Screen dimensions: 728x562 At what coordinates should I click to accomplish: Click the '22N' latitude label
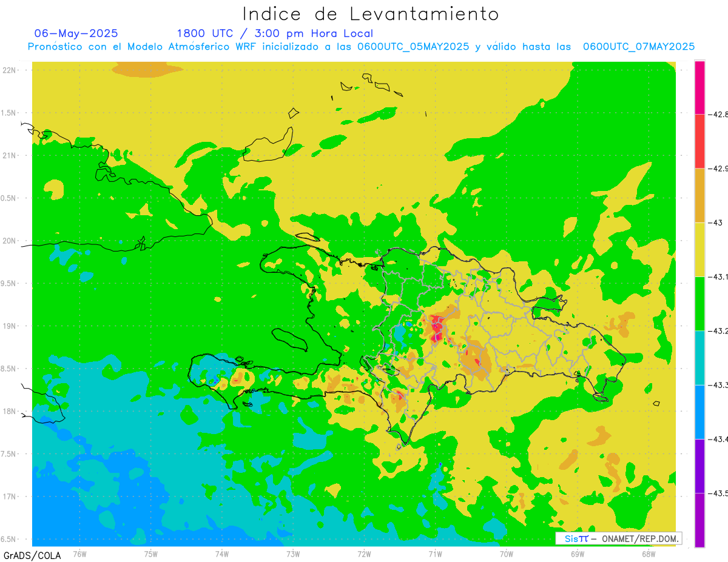tap(10, 70)
